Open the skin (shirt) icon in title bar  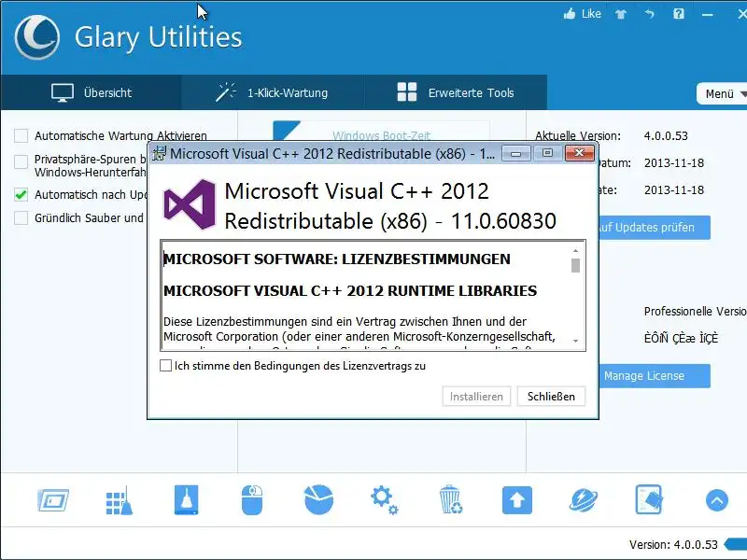click(x=621, y=14)
